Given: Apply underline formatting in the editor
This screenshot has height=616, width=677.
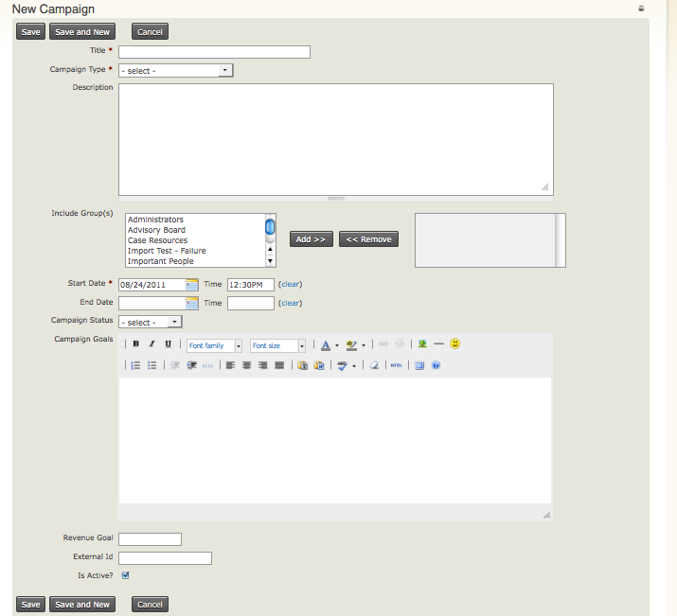Looking at the screenshot, I should (x=169, y=344).
